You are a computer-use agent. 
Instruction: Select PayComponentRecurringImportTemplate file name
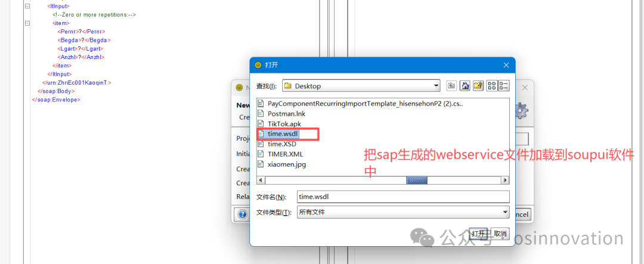[365, 104]
